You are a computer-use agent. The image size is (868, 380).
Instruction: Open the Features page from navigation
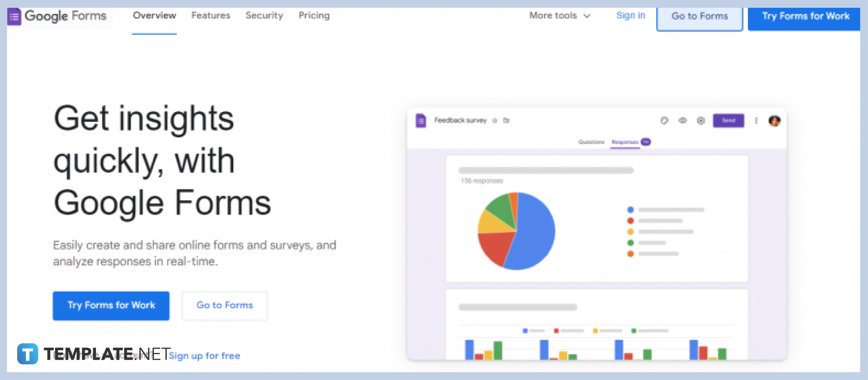[211, 15]
